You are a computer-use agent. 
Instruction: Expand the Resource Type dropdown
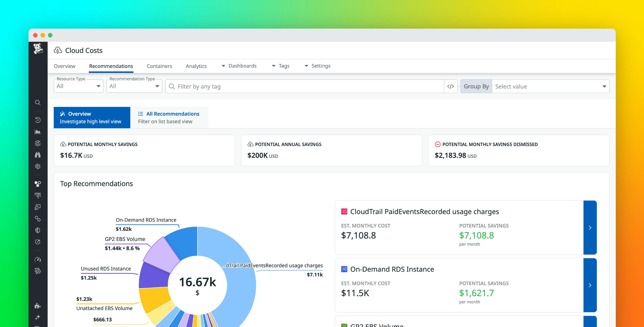coord(78,86)
